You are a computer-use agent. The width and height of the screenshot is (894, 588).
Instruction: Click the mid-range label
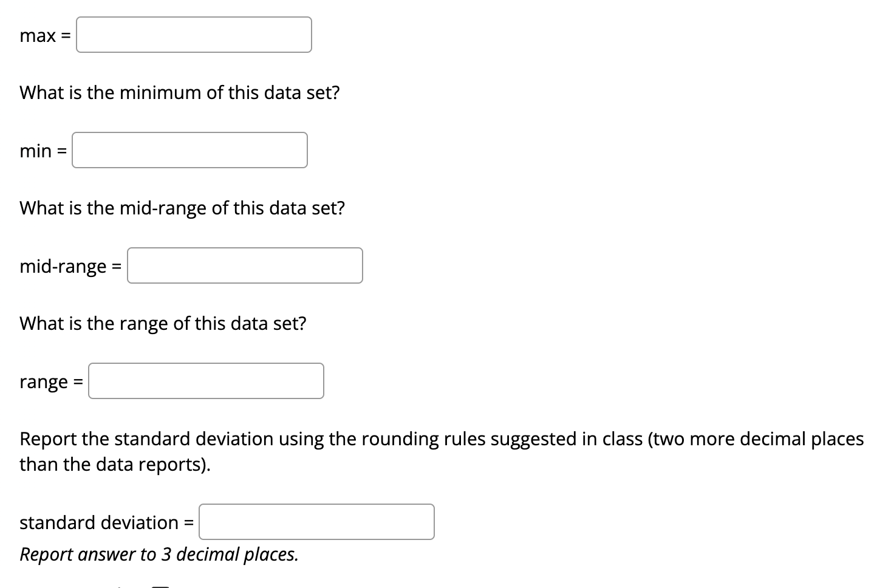[67, 266]
